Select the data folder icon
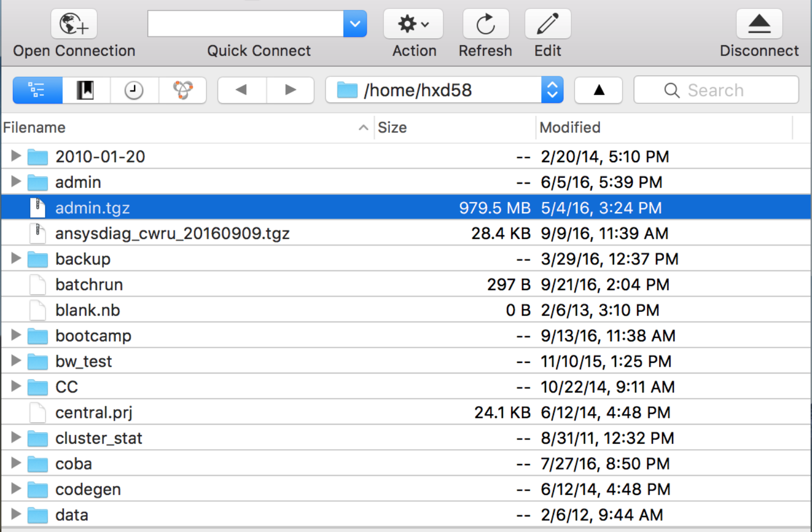The width and height of the screenshot is (812, 532). coord(38,515)
